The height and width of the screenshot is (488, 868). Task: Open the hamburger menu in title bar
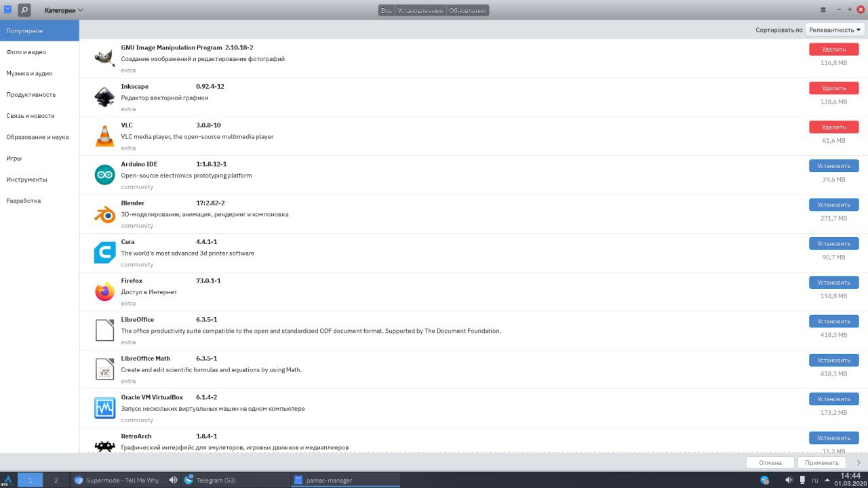(x=823, y=10)
